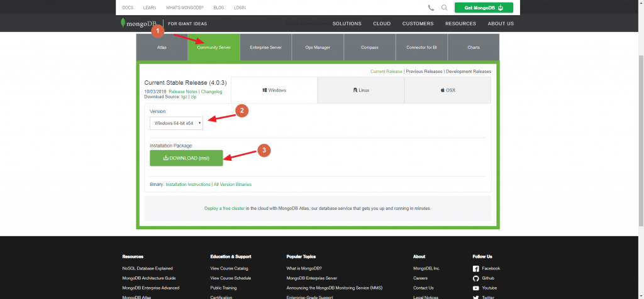Open MongoDB Monitoring Service announcement link
Screen dimensions: 644x299
335,288
